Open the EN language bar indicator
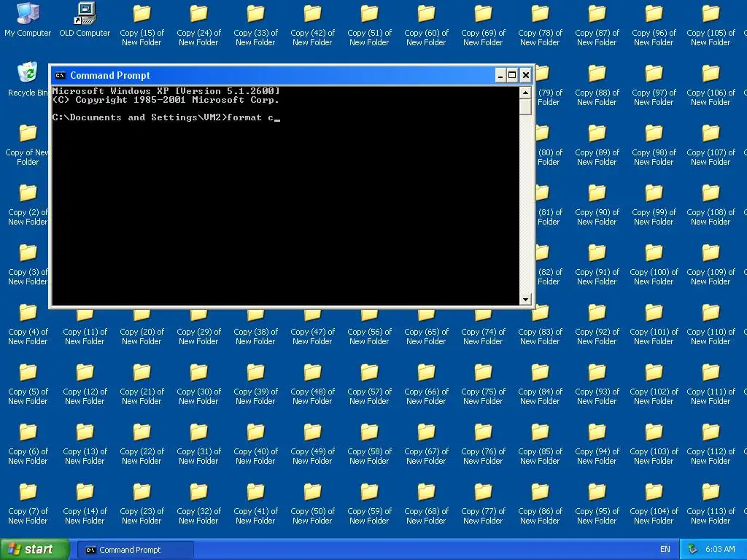The height and width of the screenshot is (560, 747). [x=665, y=550]
